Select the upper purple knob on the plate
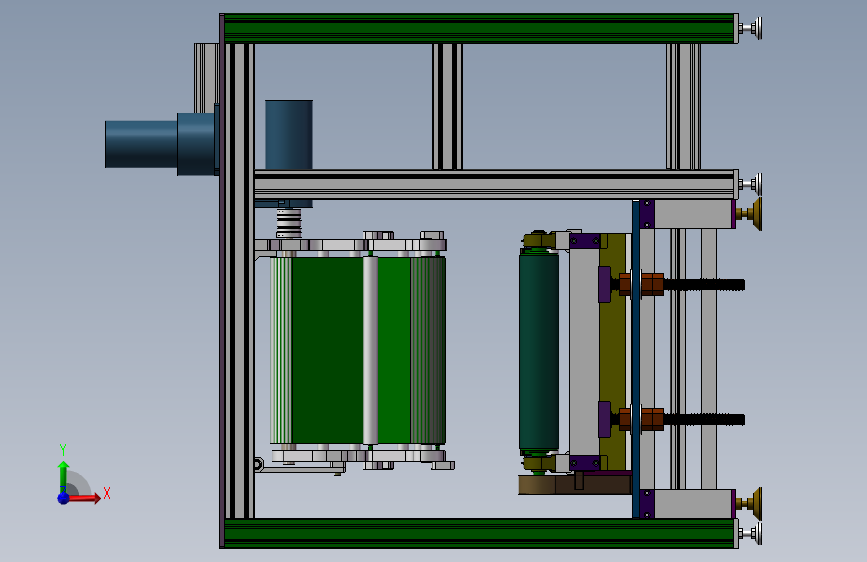The height and width of the screenshot is (562, 867). click(x=604, y=284)
